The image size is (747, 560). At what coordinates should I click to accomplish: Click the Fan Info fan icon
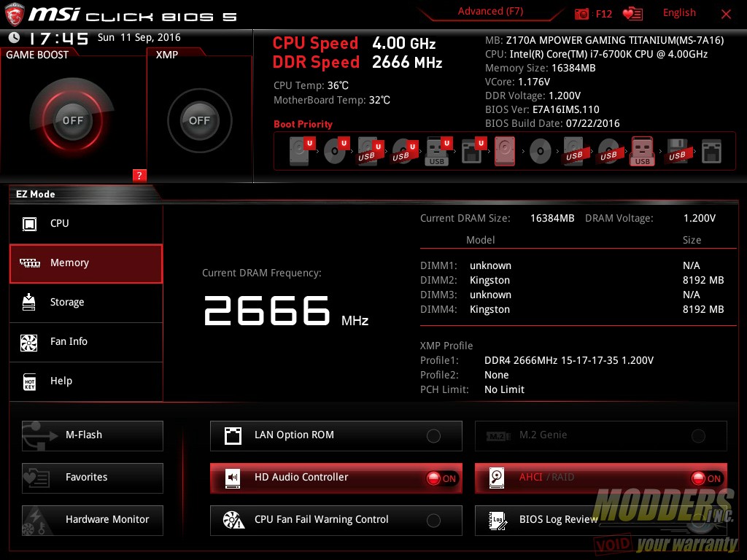(x=29, y=342)
